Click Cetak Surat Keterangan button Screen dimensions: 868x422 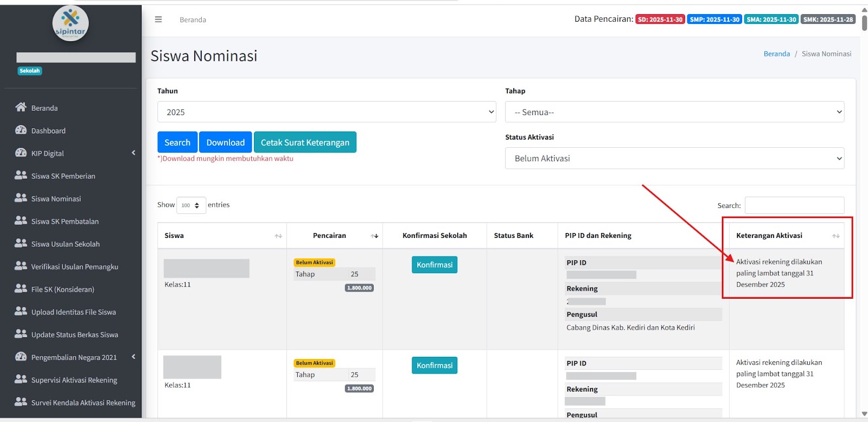tap(305, 142)
